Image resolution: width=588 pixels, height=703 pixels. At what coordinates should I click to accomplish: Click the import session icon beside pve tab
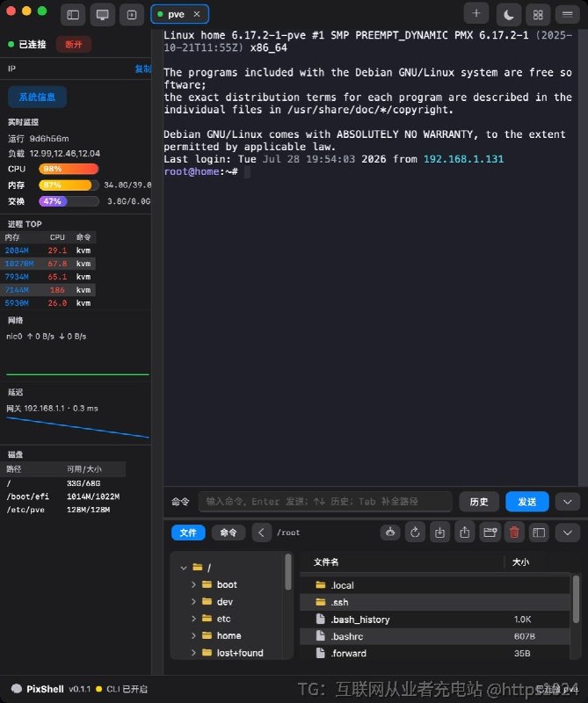pyautogui.click(x=132, y=15)
